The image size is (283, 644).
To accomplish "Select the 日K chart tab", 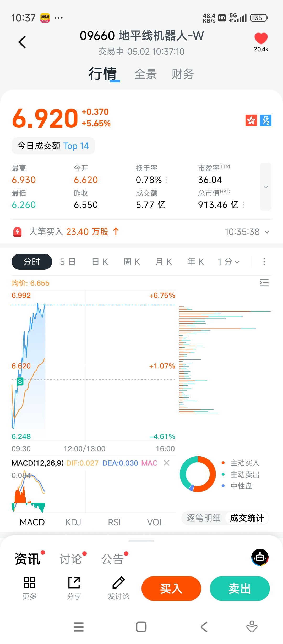I will (x=100, y=262).
